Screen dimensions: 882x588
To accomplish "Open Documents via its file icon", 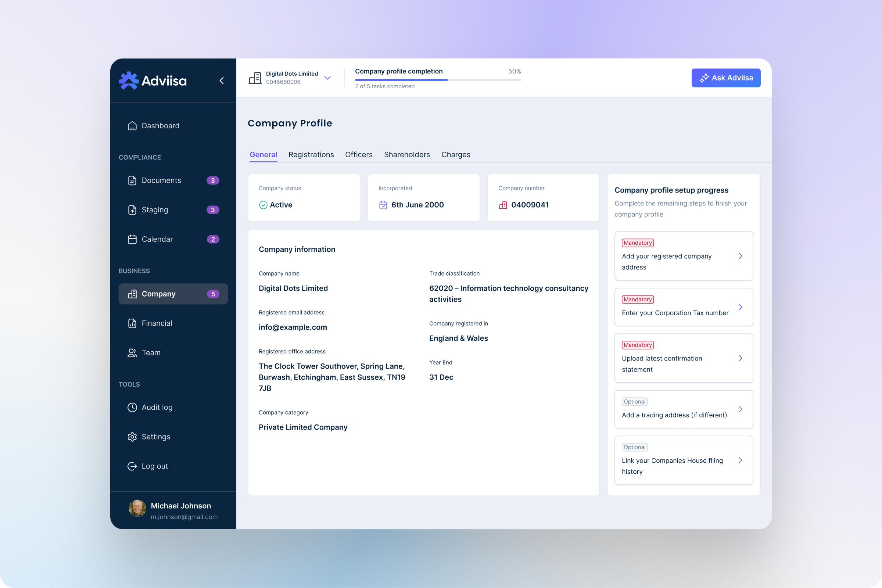I will [x=132, y=180].
